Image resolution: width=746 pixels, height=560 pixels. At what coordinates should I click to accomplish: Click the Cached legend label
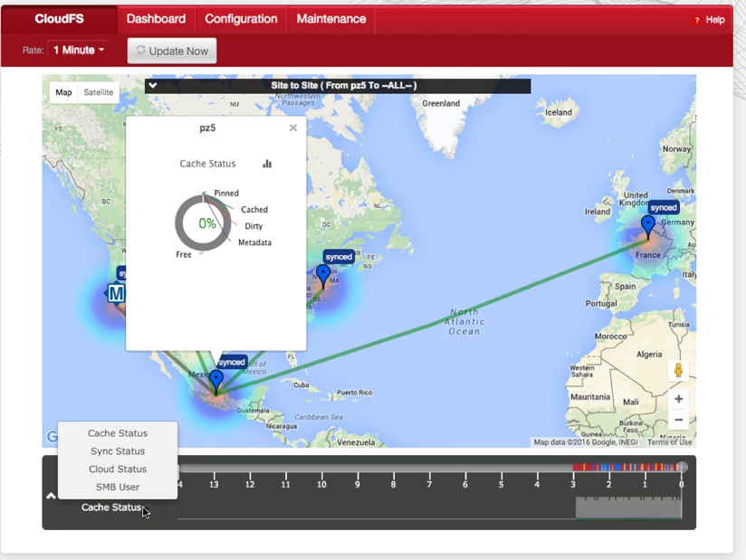[254, 210]
